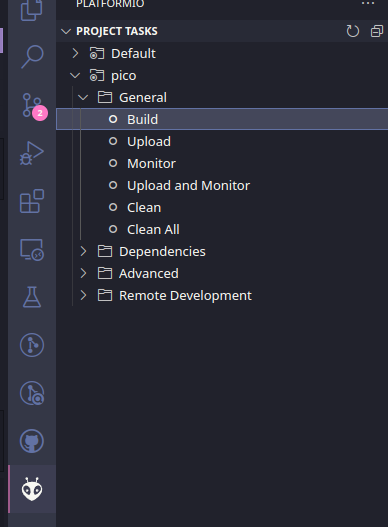
Task: Click the Build task circle icon
Action: [113, 119]
